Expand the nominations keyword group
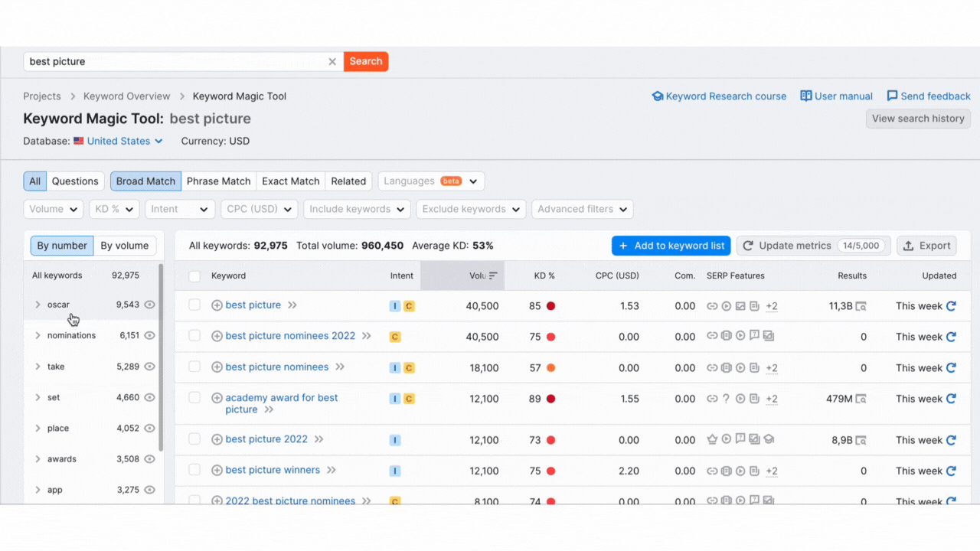Screen dimensions: 980x551 click(38, 335)
